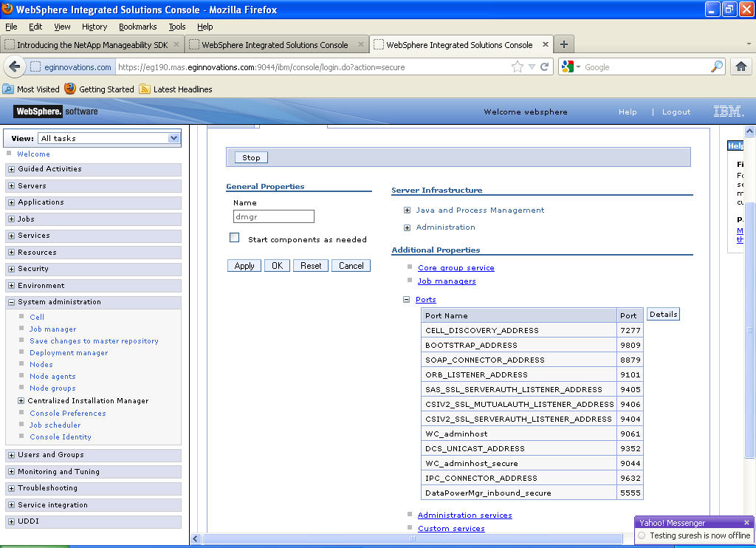Open Job managers link

pos(447,281)
